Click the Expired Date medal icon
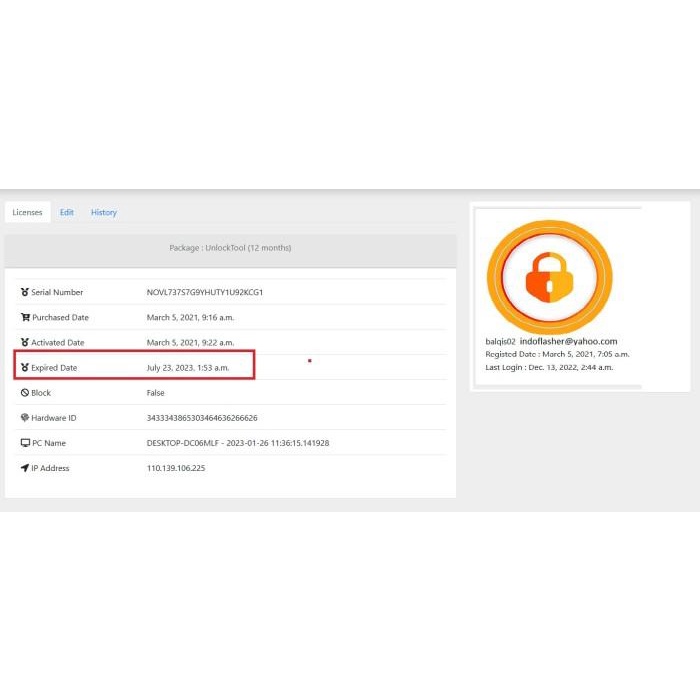 pyautogui.click(x=25, y=368)
